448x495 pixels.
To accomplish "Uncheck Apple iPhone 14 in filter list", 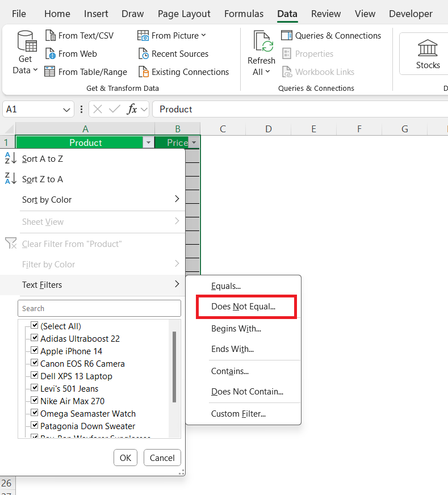I will pyautogui.click(x=35, y=351).
